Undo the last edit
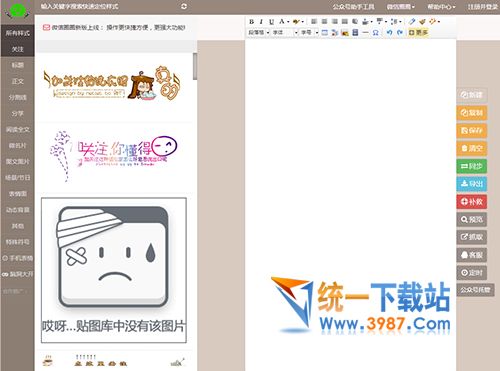500x371 pixels. pyautogui.click(x=389, y=32)
